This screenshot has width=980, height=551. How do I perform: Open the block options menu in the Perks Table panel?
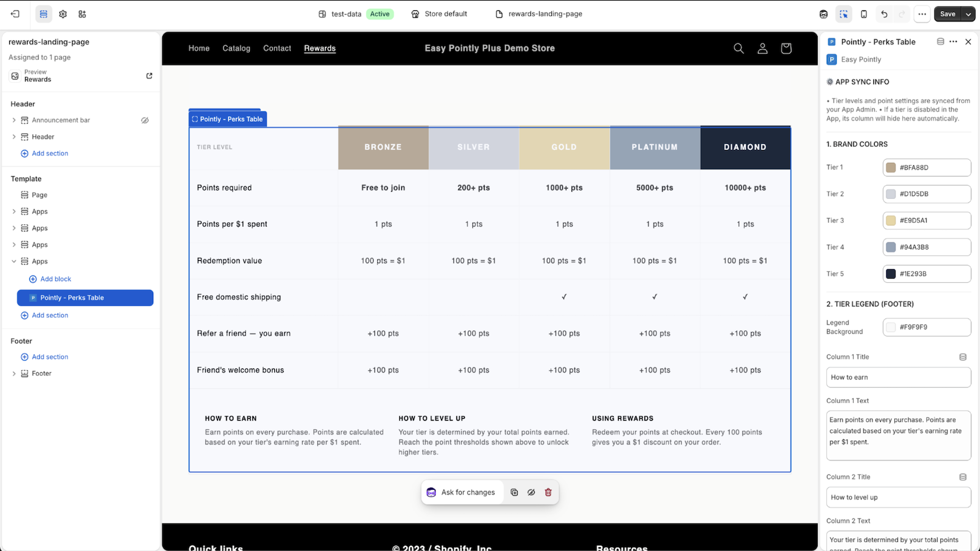click(953, 42)
